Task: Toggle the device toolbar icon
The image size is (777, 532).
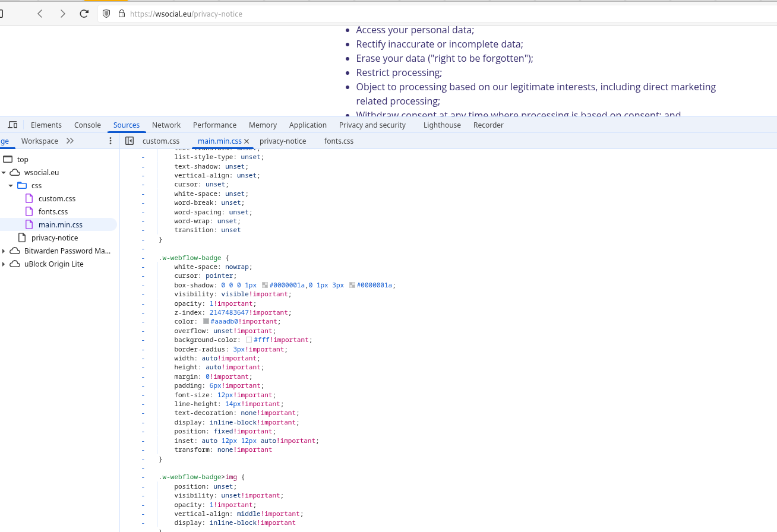Action: (12, 125)
